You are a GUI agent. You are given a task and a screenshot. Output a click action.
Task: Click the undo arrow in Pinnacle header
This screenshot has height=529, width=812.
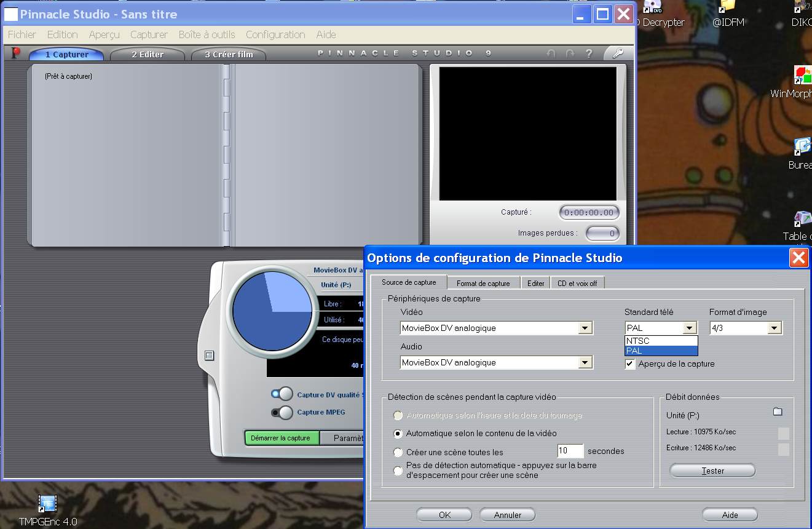[x=551, y=54]
